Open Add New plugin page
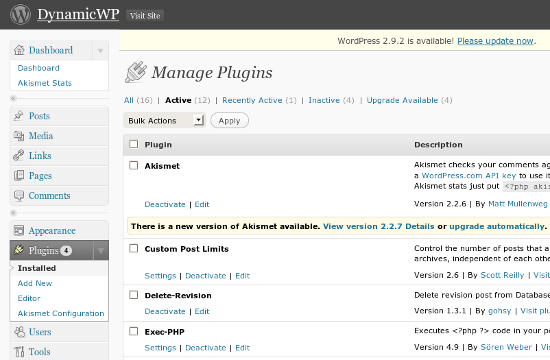This screenshot has width=550, height=360. (35, 283)
